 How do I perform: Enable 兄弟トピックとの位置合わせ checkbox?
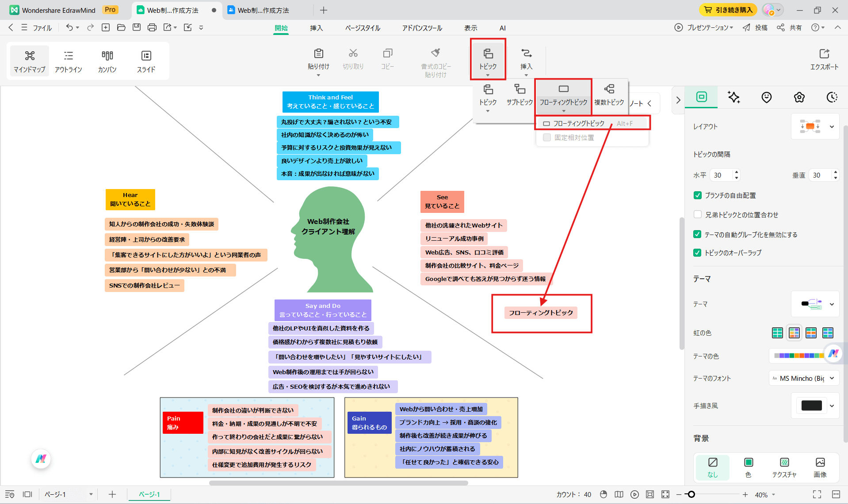[x=698, y=214]
